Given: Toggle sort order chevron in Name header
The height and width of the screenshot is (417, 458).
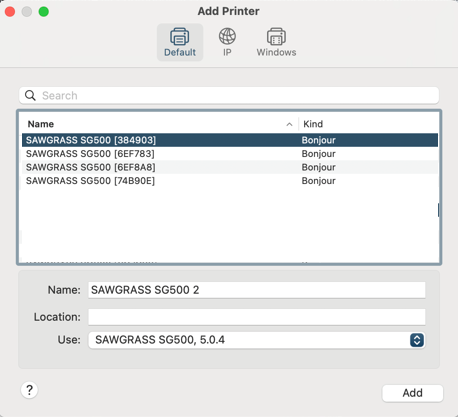Looking at the screenshot, I should click(289, 124).
